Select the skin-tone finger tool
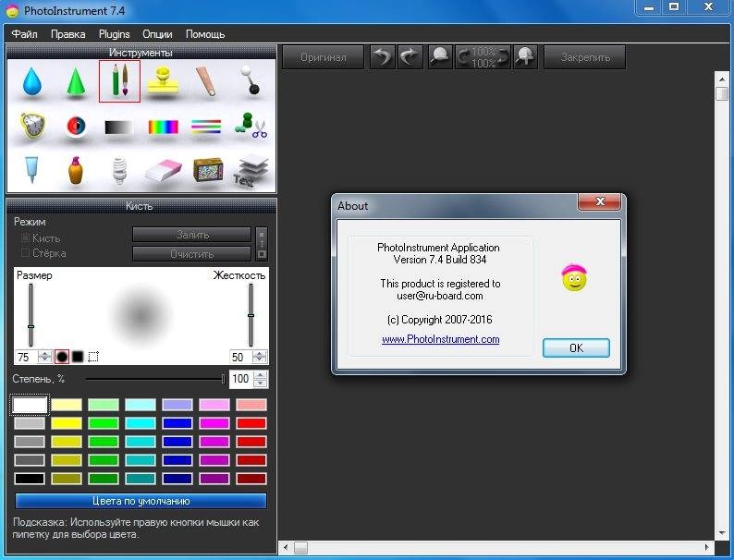The width and height of the screenshot is (734, 560). [206, 81]
